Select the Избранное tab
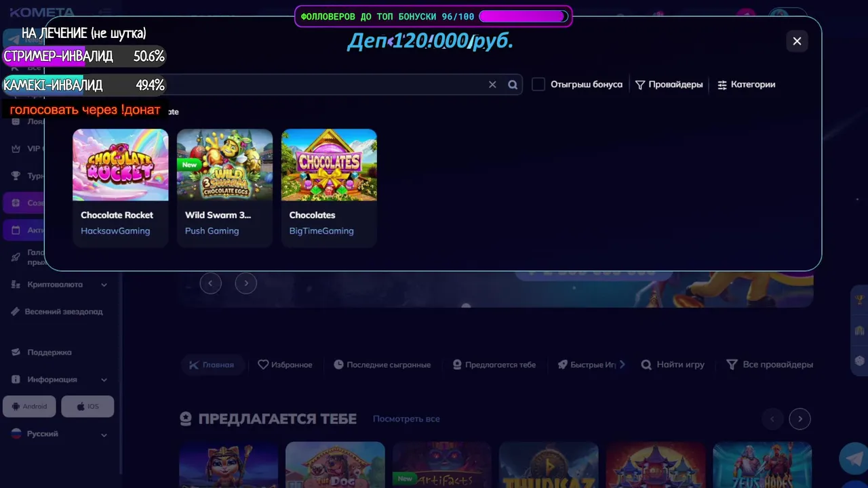The height and width of the screenshot is (488, 868). click(285, 365)
